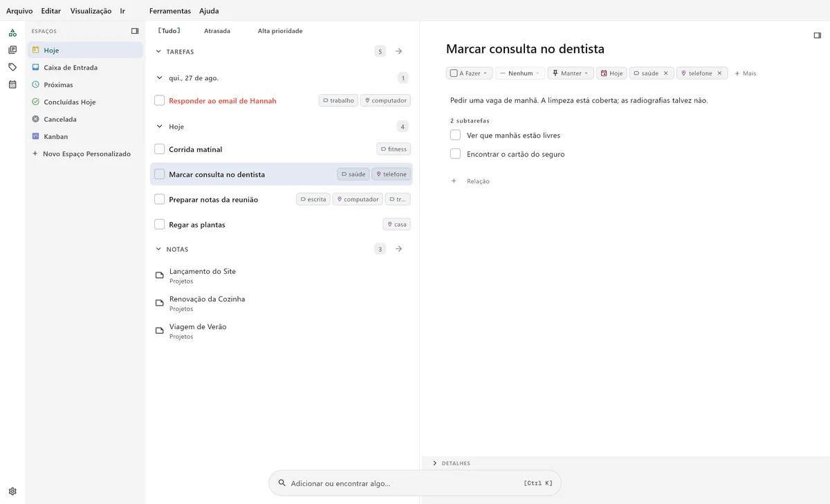The image size is (830, 504).
Task: Open Notas section arrow
Action: (x=398, y=249)
